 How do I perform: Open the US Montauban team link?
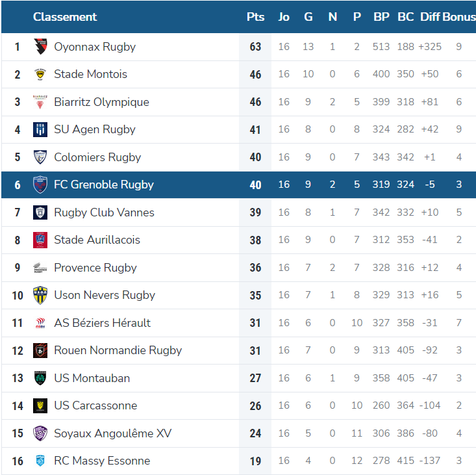coord(92,378)
